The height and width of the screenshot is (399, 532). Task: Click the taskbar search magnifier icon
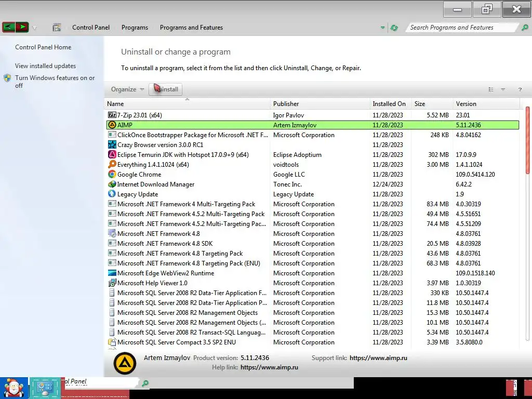[x=145, y=383]
